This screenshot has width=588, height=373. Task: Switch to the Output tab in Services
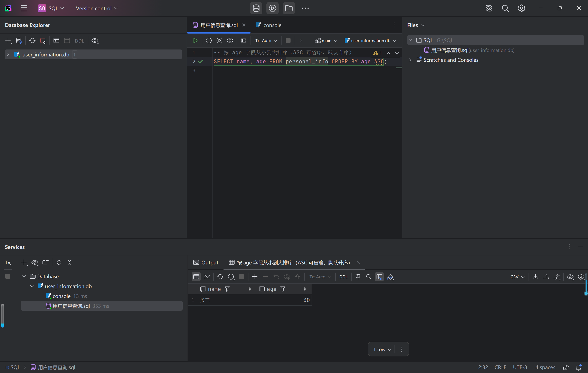pos(206,263)
